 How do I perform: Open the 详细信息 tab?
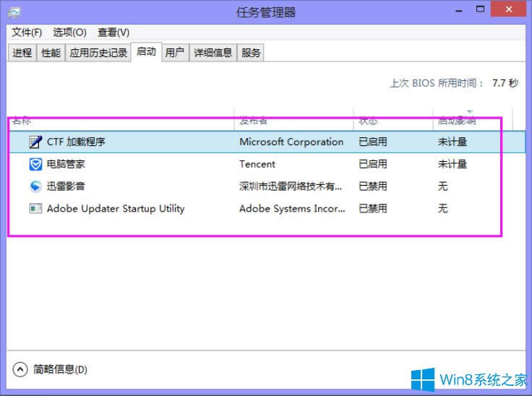[213, 53]
